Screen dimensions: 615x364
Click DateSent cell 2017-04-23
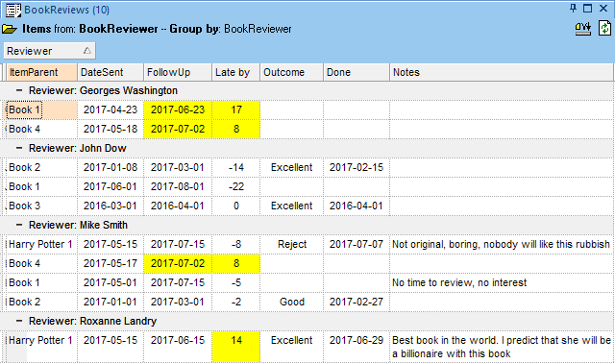coord(111,109)
